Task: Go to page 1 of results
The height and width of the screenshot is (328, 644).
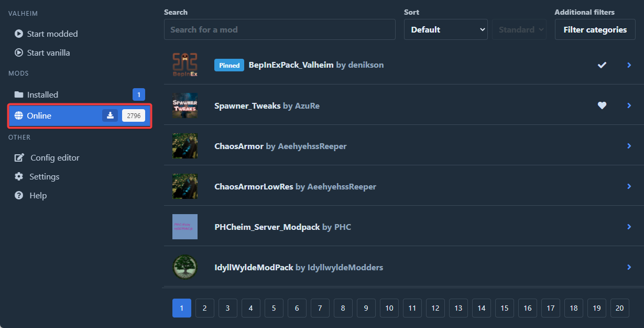Action: [x=182, y=308]
